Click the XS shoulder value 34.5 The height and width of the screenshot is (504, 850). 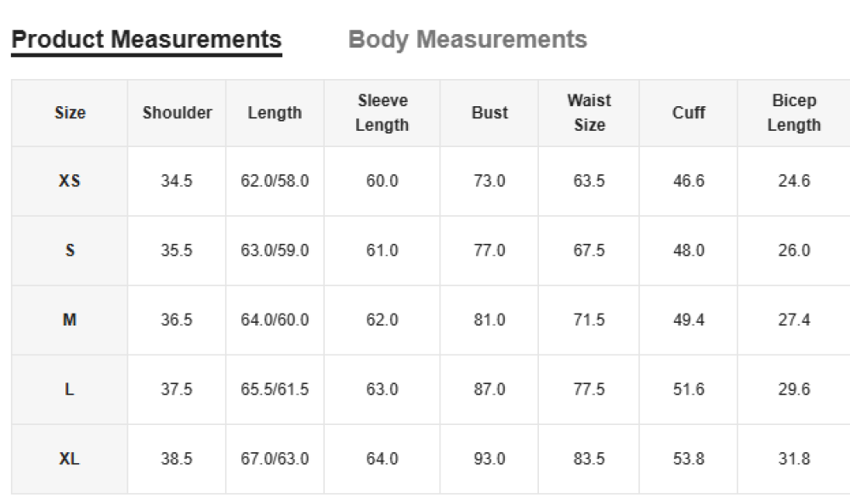pyautogui.click(x=177, y=181)
